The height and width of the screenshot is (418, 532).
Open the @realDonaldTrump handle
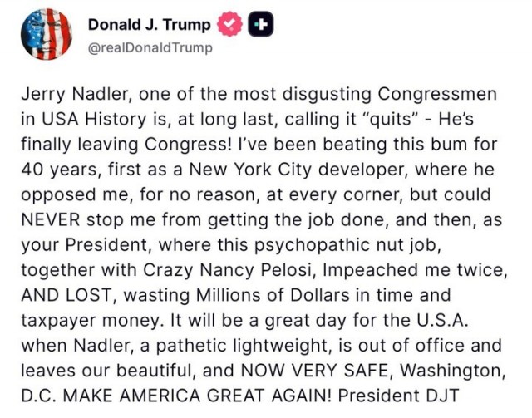[150, 47]
